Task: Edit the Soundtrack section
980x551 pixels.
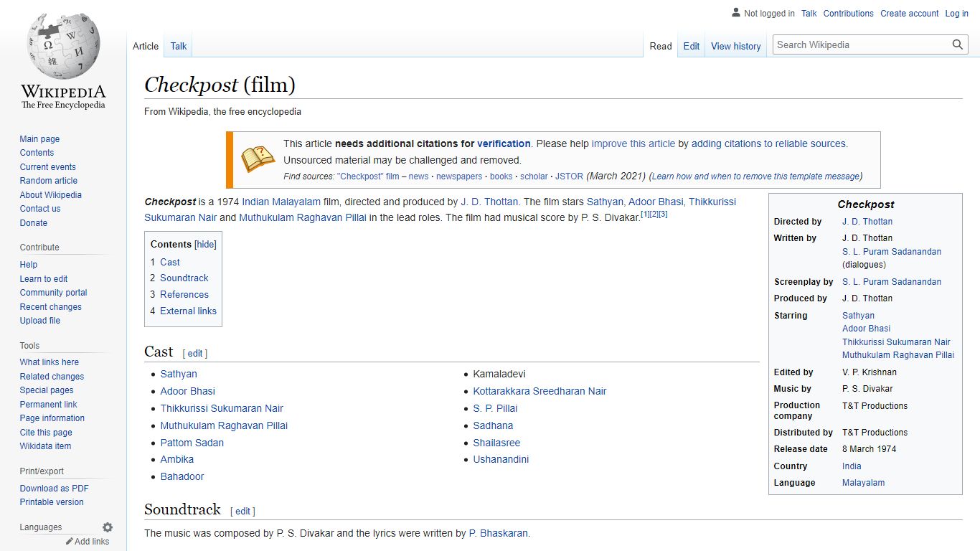Action: coord(243,512)
